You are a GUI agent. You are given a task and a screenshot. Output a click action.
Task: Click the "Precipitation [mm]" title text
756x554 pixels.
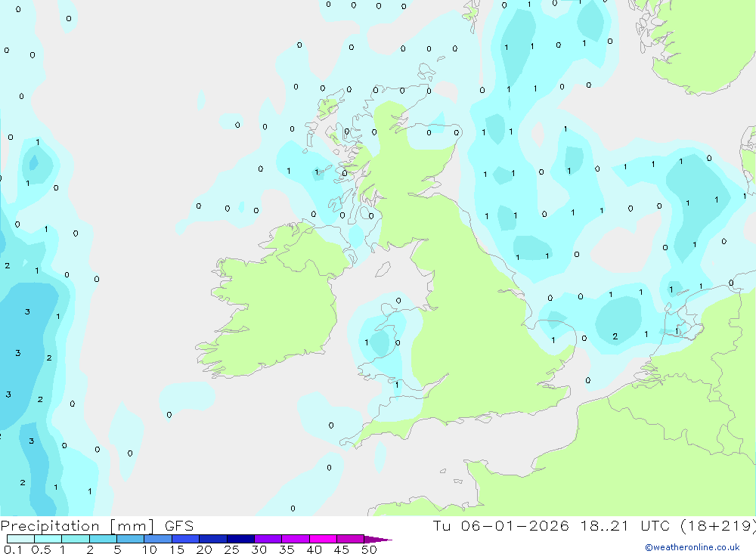(x=77, y=526)
